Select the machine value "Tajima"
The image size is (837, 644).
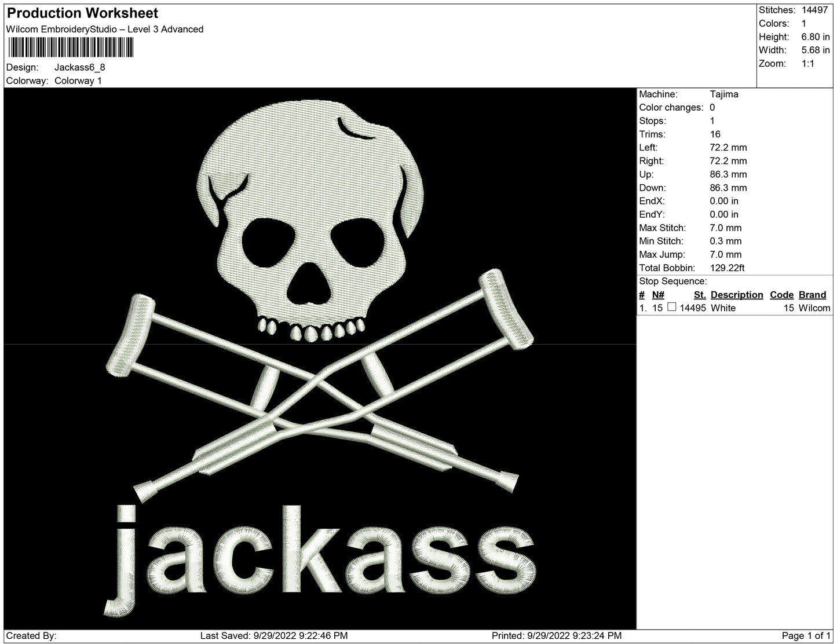pyautogui.click(x=724, y=94)
